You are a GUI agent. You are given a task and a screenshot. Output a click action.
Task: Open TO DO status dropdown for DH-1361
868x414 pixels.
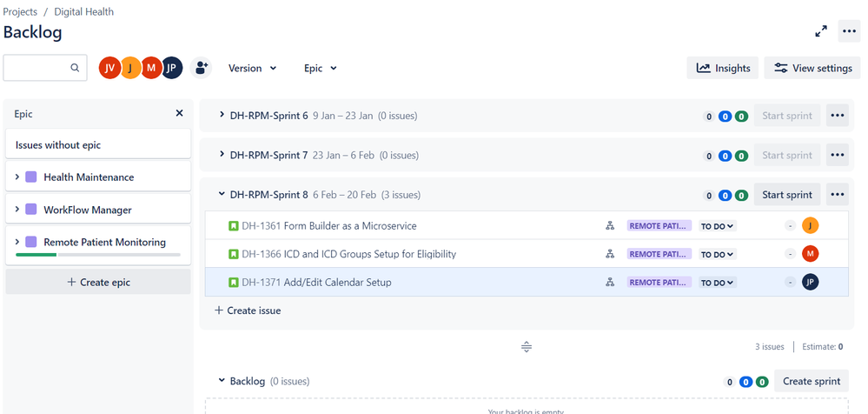coord(717,226)
